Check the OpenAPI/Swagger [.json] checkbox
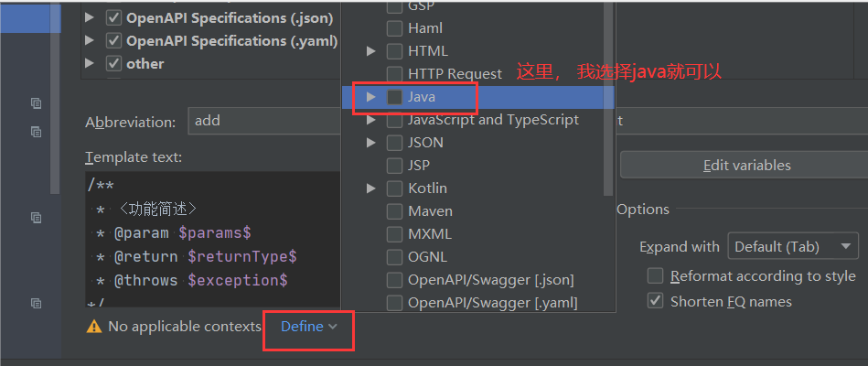Image resolution: width=868 pixels, height=366 pixels. point(394,280)
